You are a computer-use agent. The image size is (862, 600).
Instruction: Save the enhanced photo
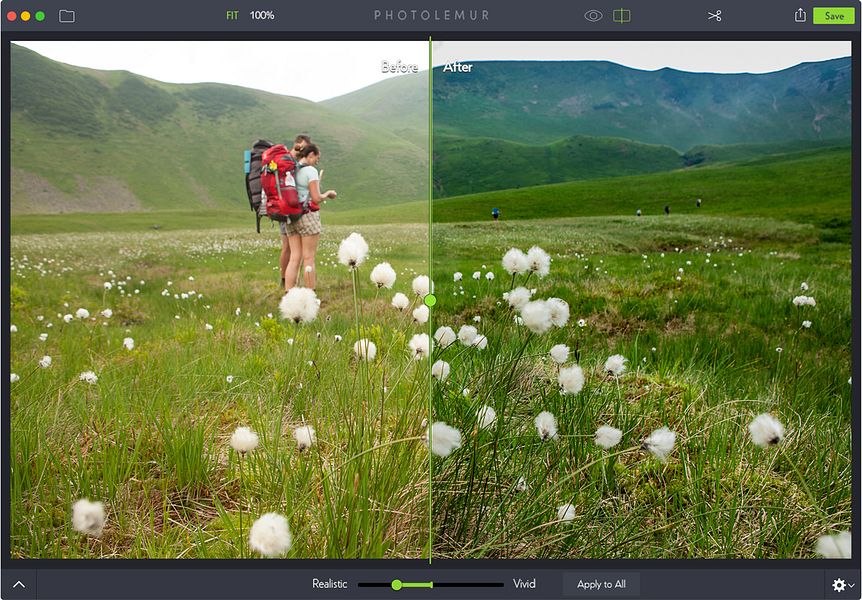(x=834, y=16)
